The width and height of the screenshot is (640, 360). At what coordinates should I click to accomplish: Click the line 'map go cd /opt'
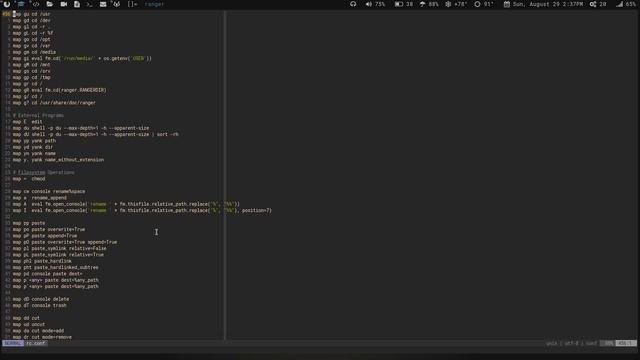[x=31, y=40]
